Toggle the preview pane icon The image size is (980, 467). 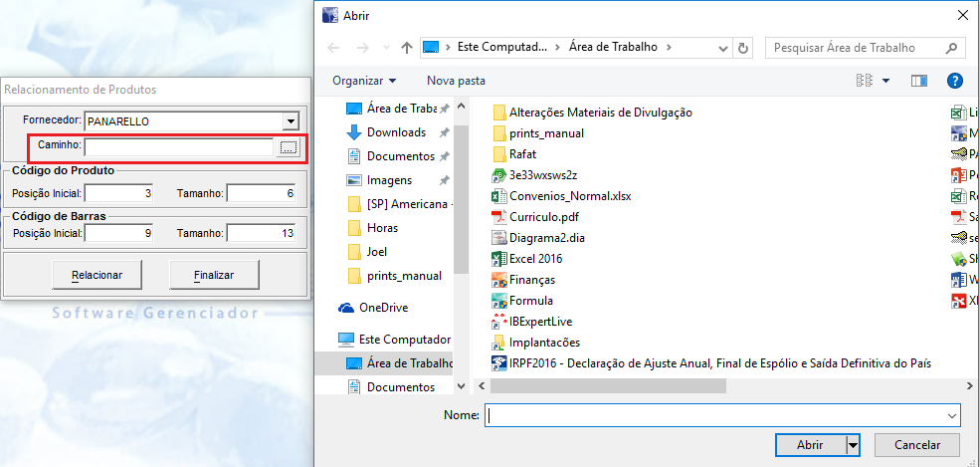coord(918,80)
